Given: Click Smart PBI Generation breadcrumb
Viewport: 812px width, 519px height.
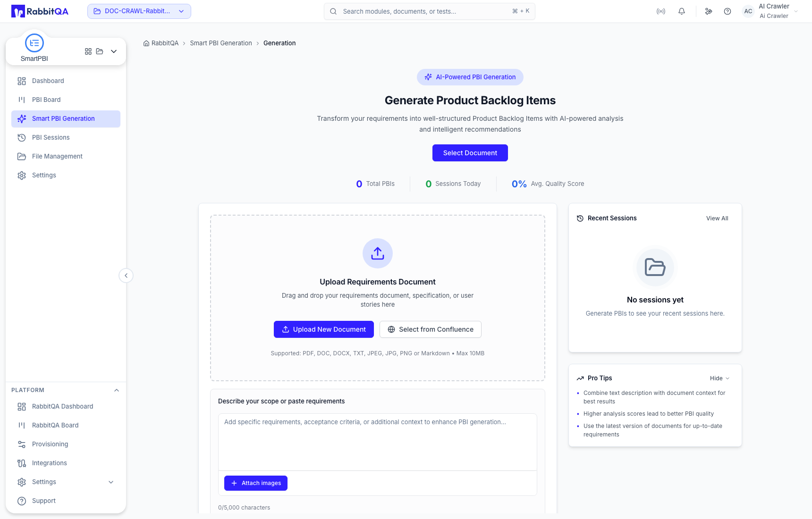Looking at the screenshot, I should (x=221, y=43).
